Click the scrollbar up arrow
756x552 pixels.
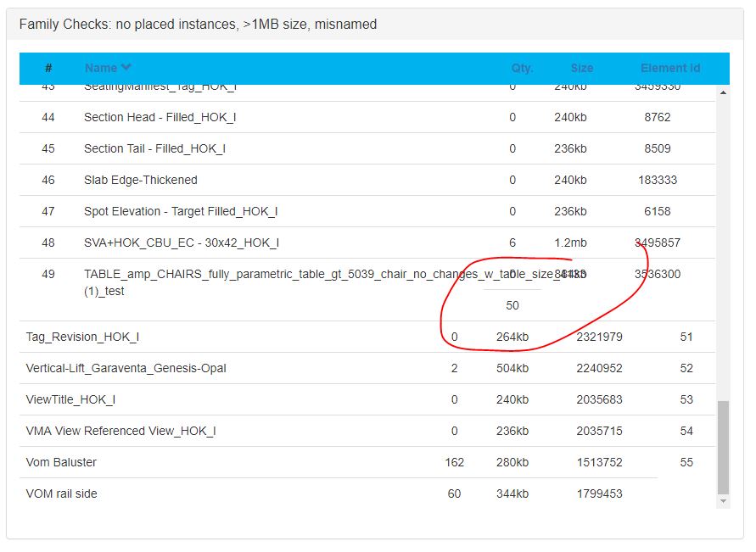(x=723, y=92)
